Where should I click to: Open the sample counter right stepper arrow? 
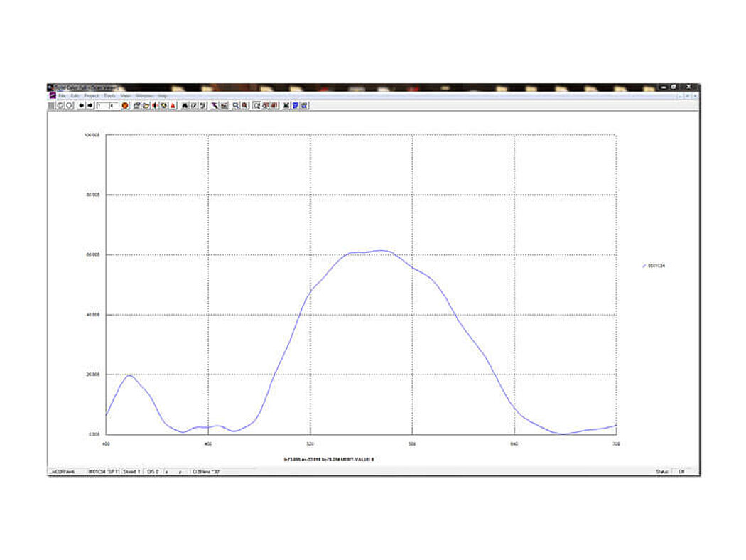point(110,105)
